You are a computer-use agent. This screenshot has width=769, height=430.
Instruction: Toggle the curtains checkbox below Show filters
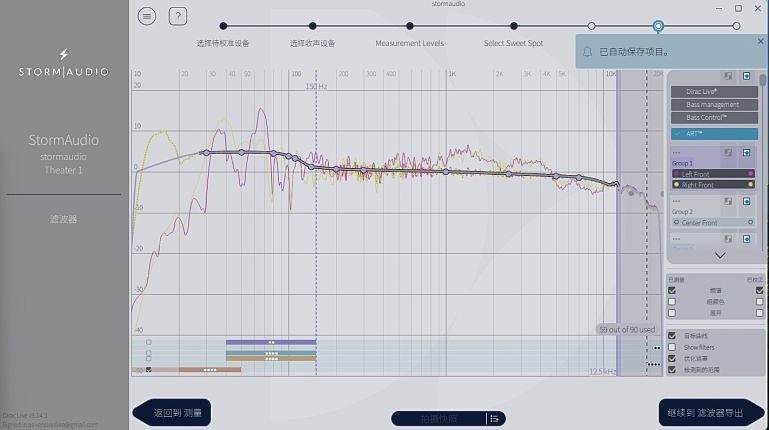[x=672, y=358]
